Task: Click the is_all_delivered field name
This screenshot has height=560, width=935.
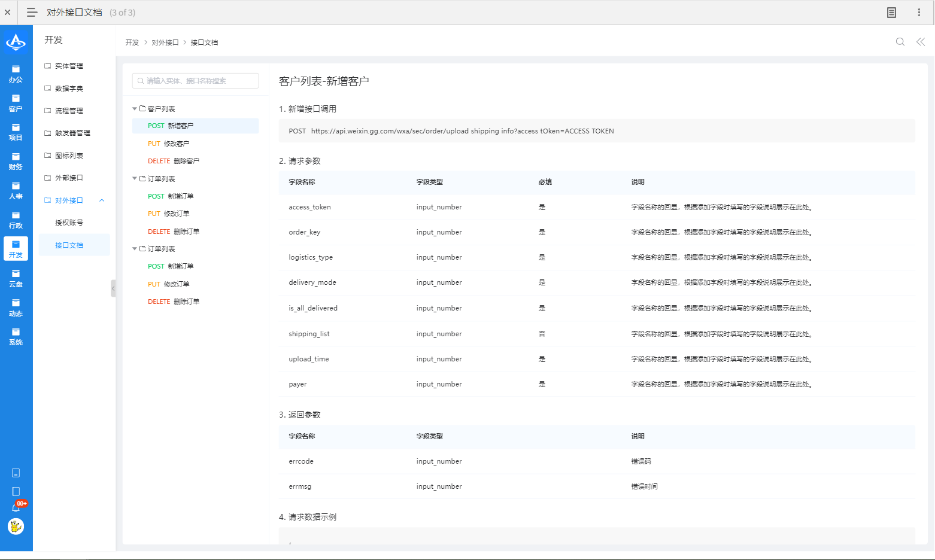Action: click(x=313, y=308)
